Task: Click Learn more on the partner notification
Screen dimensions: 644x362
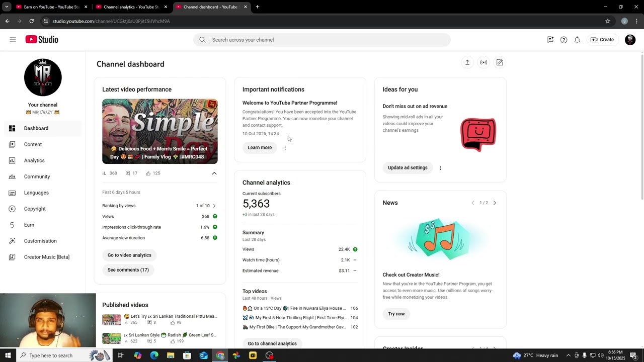Action: 260,148
